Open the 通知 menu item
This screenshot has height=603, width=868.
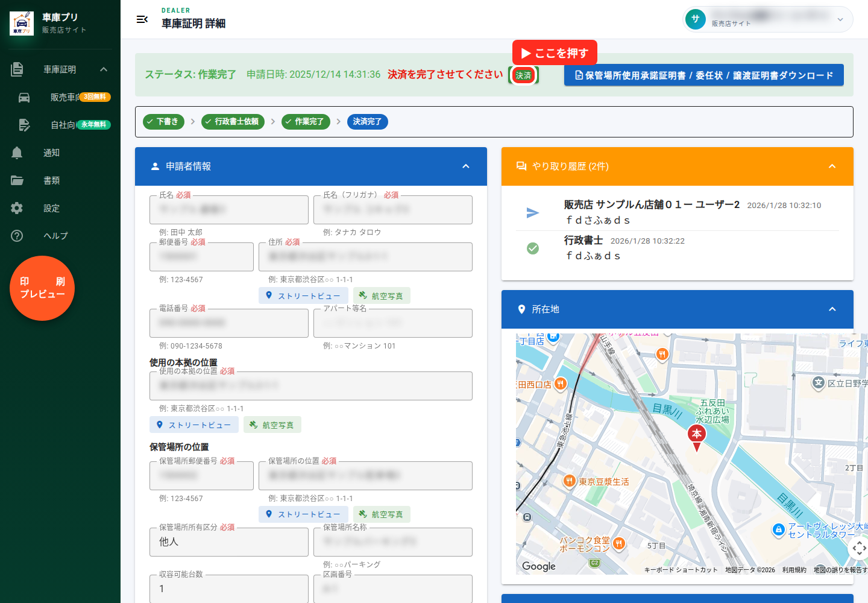pyautogui.click(x=60, y=153)
